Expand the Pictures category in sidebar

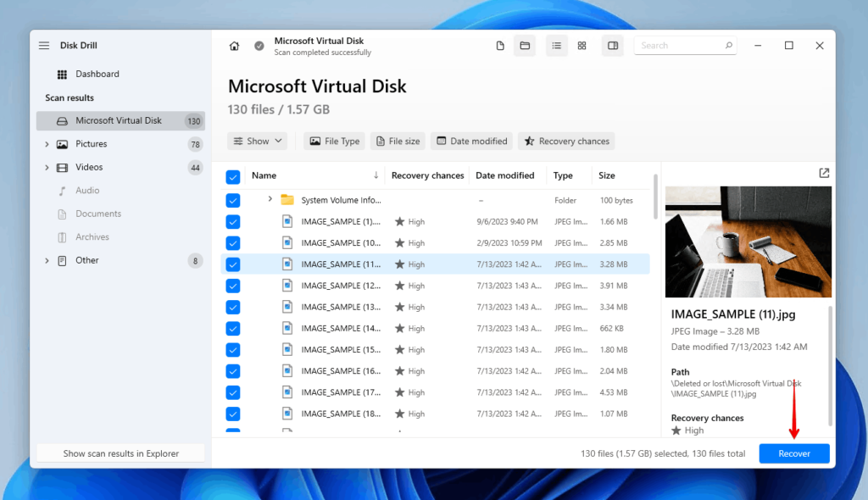pos(47,144)
